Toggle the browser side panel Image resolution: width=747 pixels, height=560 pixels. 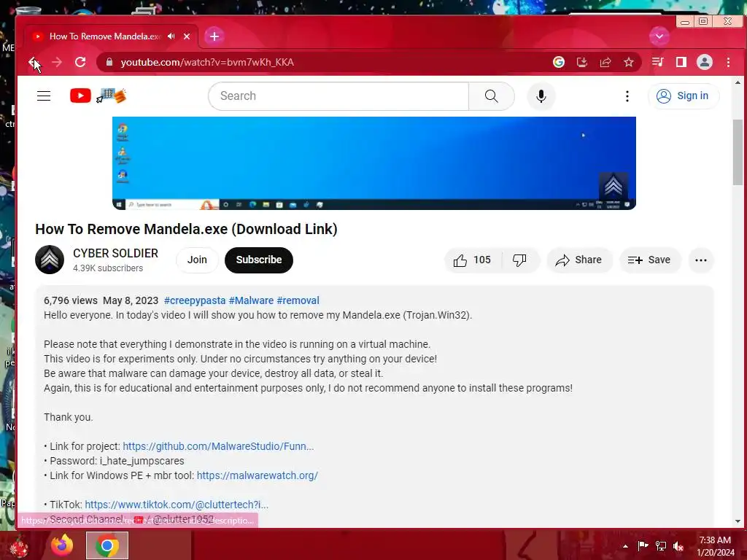(681, 63)
